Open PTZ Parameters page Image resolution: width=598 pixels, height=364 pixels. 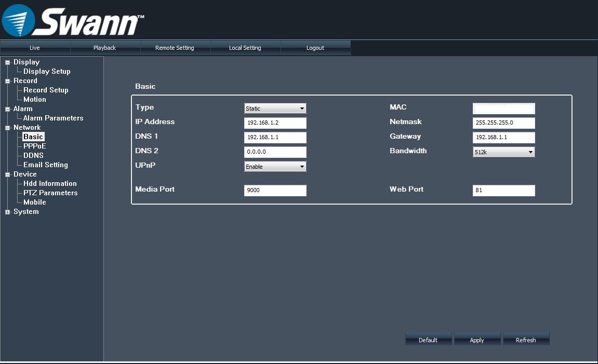(x=50, y=193)
